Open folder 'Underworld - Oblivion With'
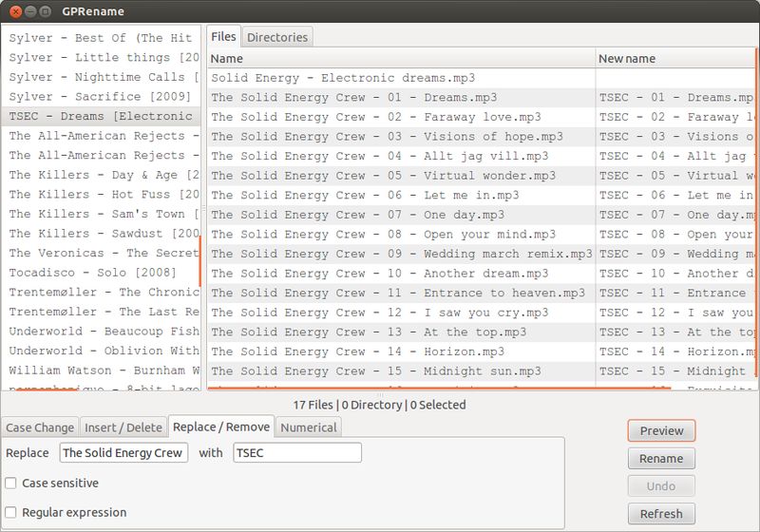The image size is (760, 532). [x=101, y=351]
